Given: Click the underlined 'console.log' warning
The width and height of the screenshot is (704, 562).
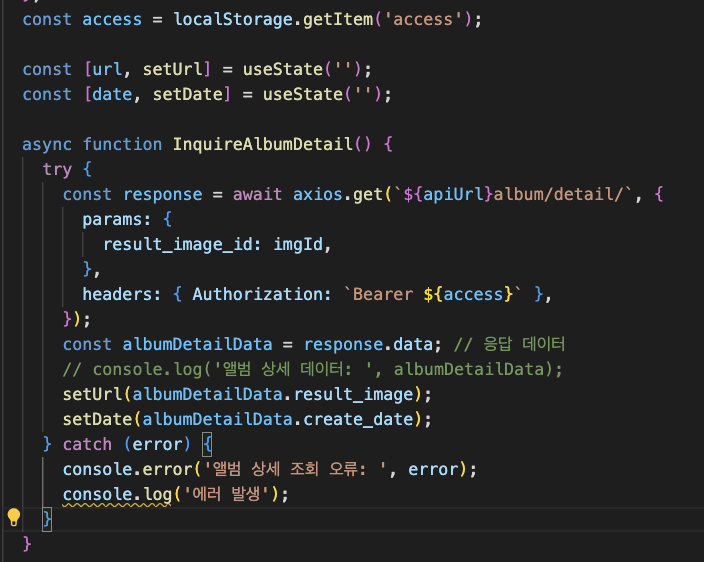Looking at the screenshot, I should point(117,495).
